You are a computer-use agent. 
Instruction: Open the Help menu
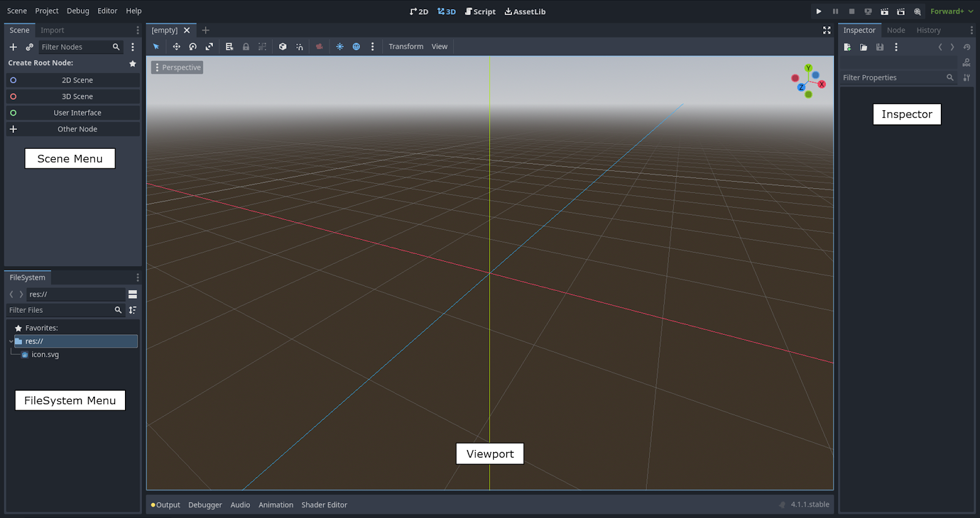pyautogui.click(x=134, y=11)
